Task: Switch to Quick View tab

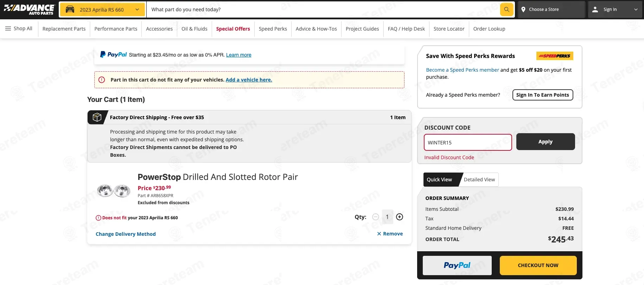Action: point(440,180)
